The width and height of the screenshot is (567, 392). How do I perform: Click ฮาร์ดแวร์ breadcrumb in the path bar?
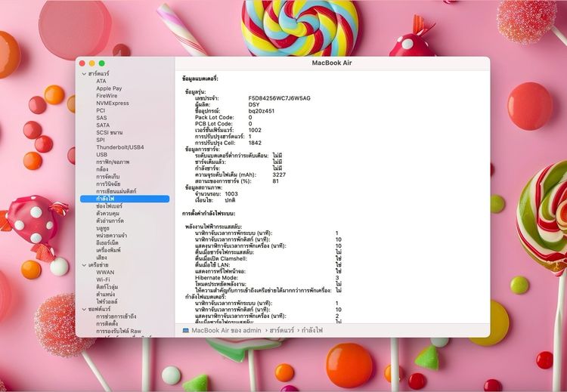pos(282,330)
